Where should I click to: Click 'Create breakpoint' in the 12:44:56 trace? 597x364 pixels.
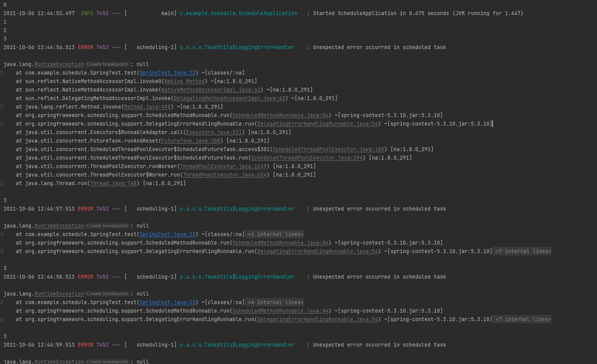pyautogui.click(x=107, y=64)
